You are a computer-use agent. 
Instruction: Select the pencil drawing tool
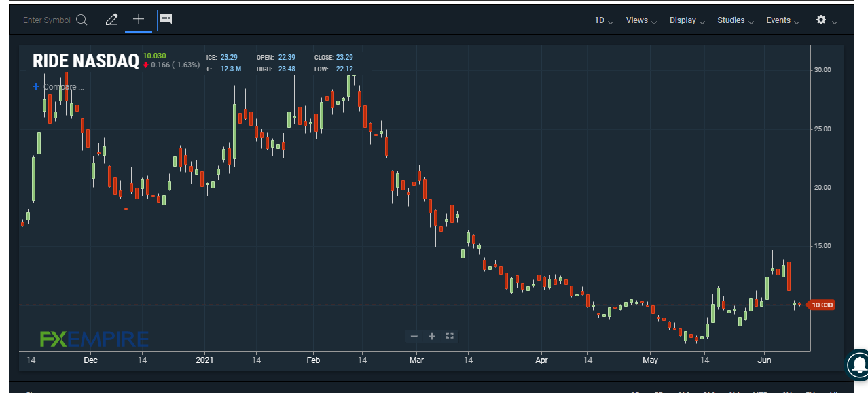point(112,20)
